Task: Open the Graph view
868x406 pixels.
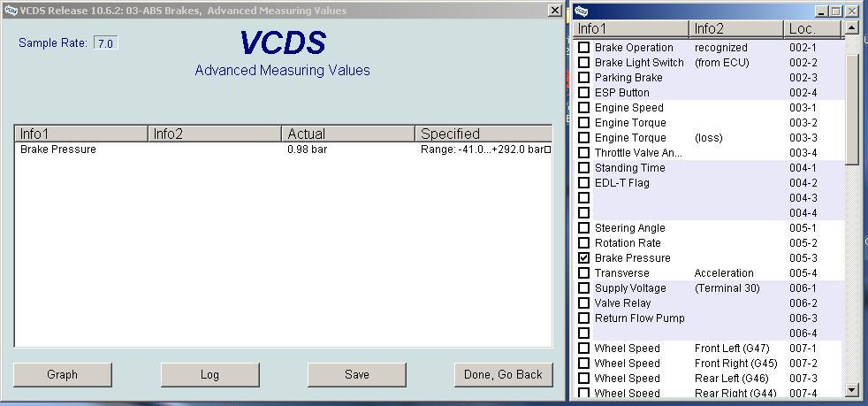Action: 63,374
